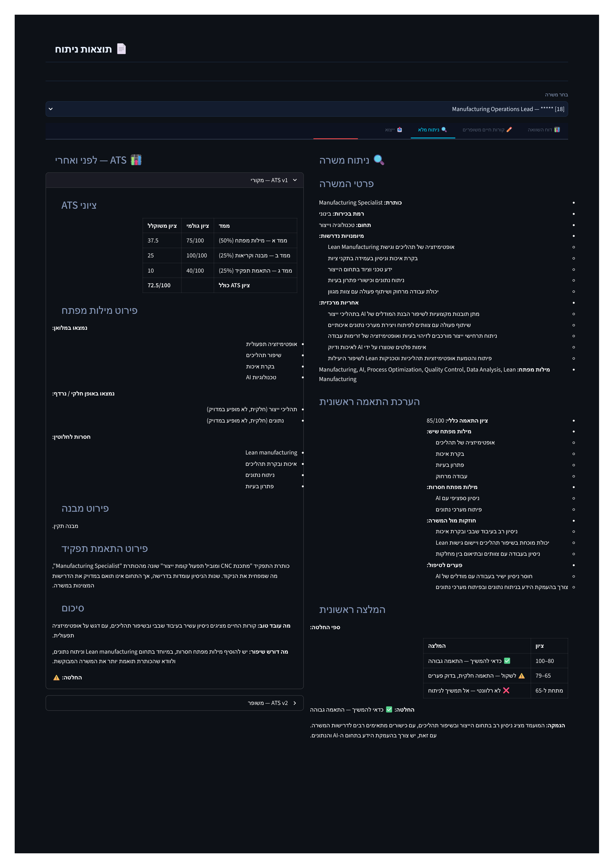This screenshot has height=868, width=614.
Task: Click the warning icon beside 'החלטה' in ATS summary
Action: (56, 677)
